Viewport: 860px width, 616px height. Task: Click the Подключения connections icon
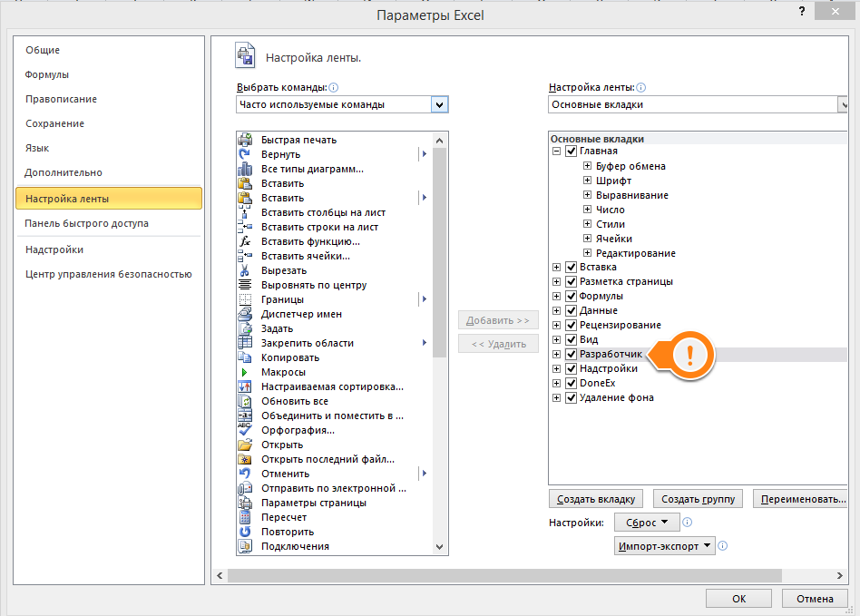(245, 546)
